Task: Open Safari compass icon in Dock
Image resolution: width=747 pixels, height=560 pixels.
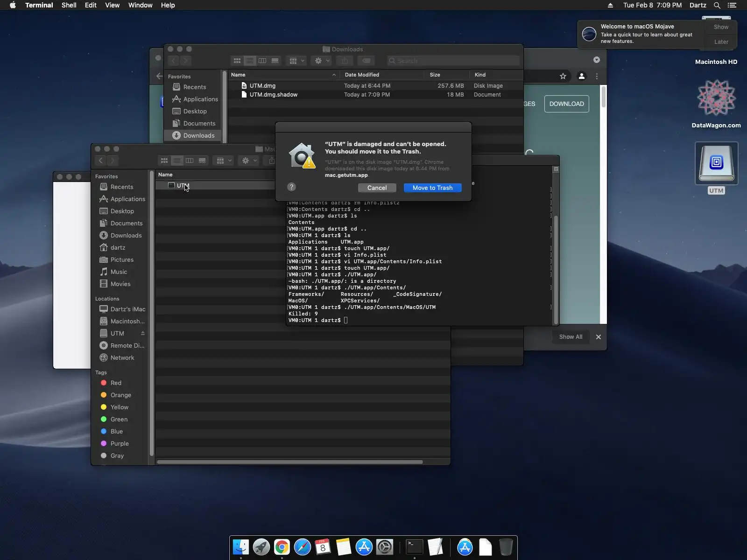Action: point(303,547)
